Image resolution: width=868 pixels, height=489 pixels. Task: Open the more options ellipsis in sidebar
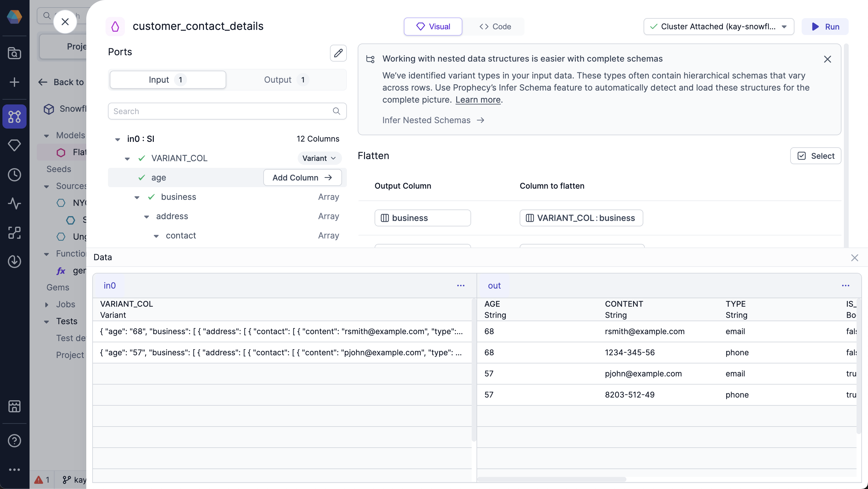14,470
